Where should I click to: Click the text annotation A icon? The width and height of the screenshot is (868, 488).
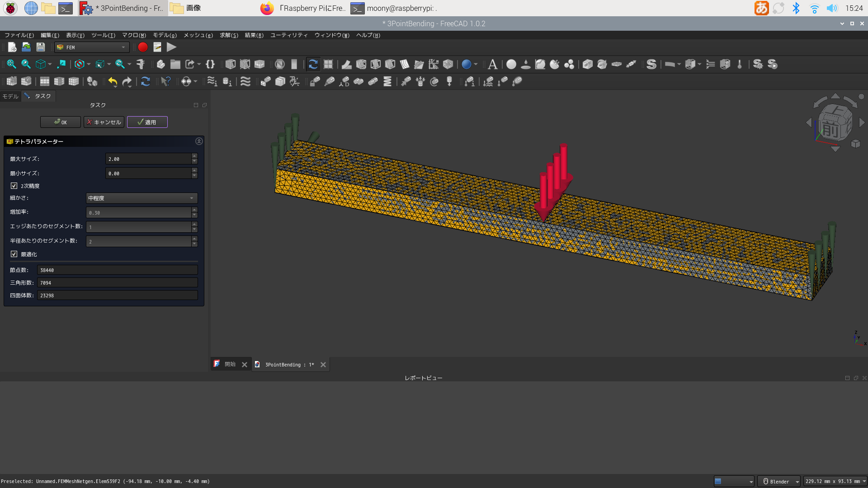pos(492,64)
